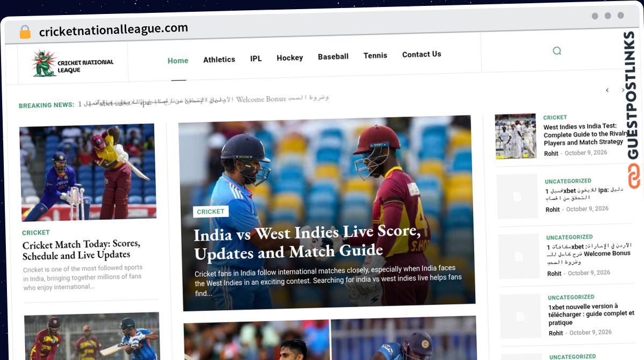Click the padlock icon in address bar

(x=25, y=32)
